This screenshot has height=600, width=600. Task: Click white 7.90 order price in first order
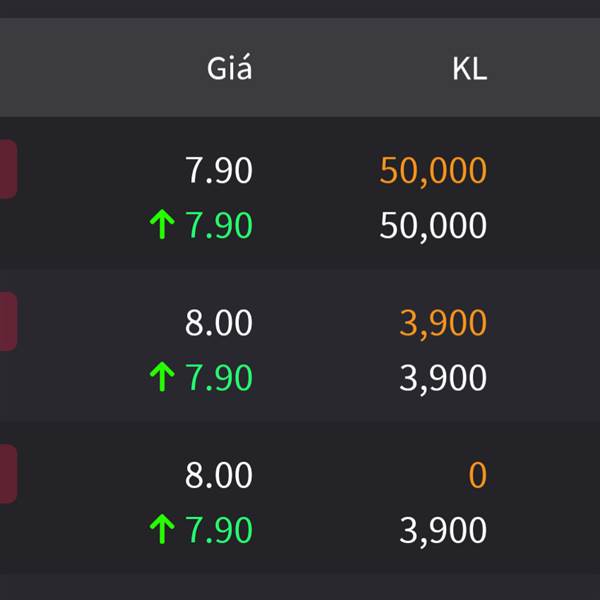[x=219, y=170]
